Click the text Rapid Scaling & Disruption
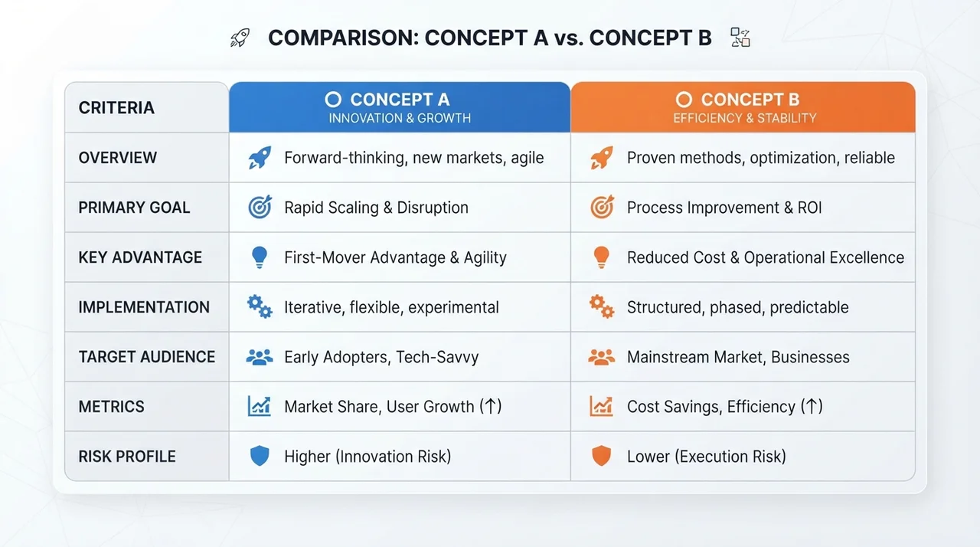 point(376,208)
